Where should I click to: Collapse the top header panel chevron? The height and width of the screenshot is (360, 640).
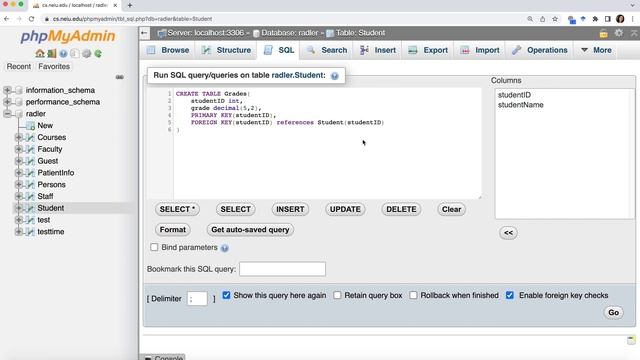click(x=634, y=33)
